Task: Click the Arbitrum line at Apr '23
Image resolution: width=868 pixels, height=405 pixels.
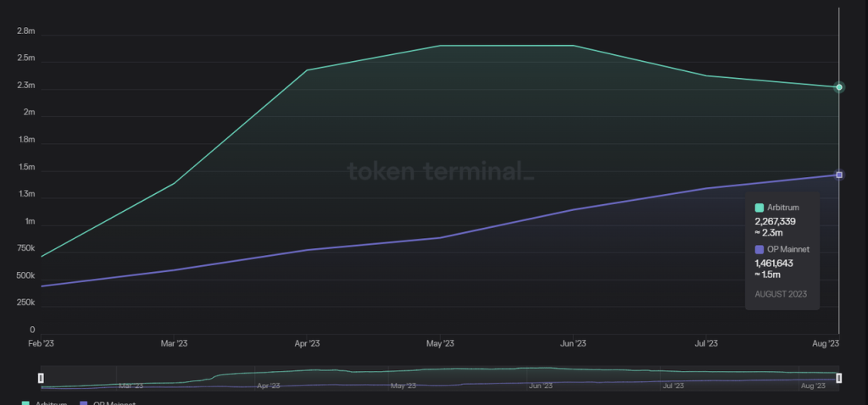Action: click(307, 70)
